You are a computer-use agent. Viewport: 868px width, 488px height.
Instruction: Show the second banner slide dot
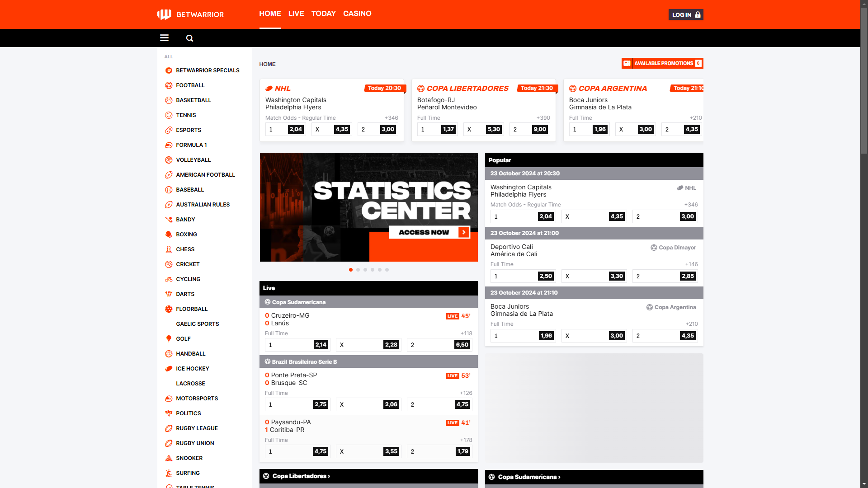(358, 270)
